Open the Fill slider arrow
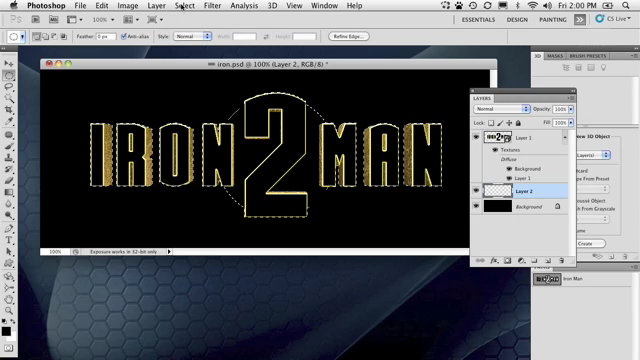The width and height of the screenshot is (640, 360). click(571, 122)
